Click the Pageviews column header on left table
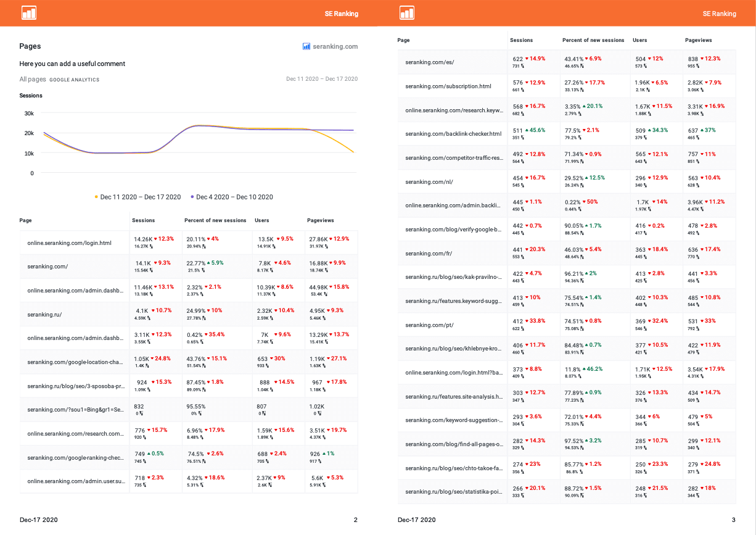 click(x=321, y=220)
